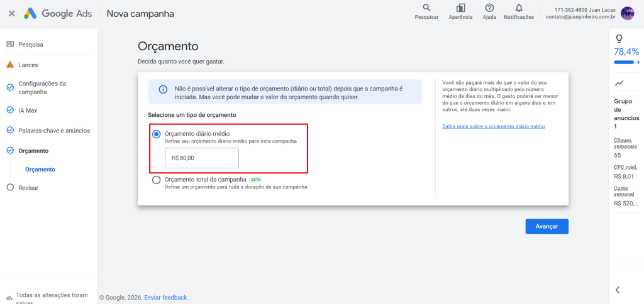644x304 pixels.
Task: Open the Ajuda question mark icon
Action: click(489, 8)
